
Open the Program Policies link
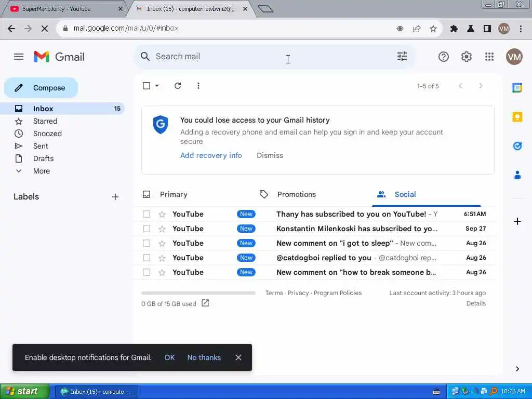[x=338, y=293]
